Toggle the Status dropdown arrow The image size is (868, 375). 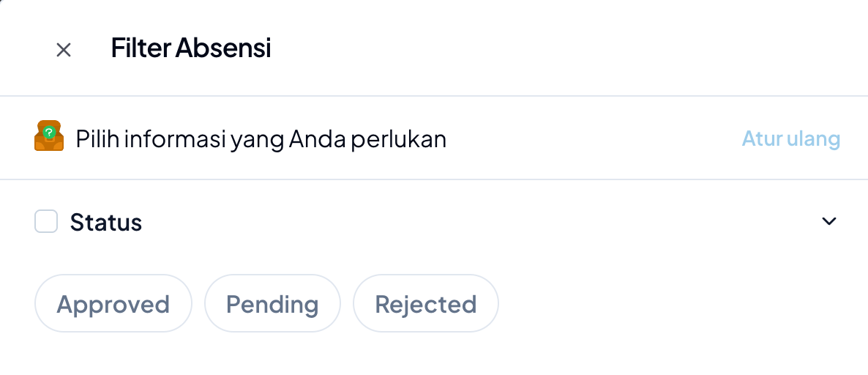coord(828,221)
